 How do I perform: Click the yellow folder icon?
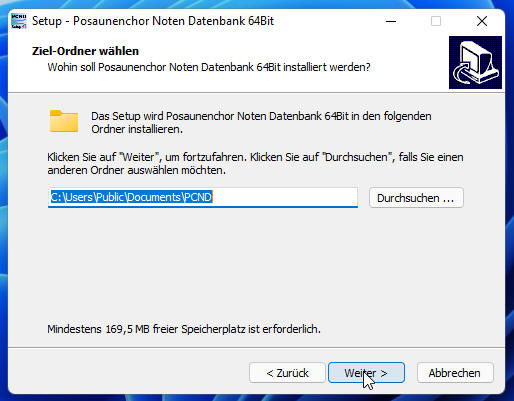pyautogui.click(x=64, y=121)
